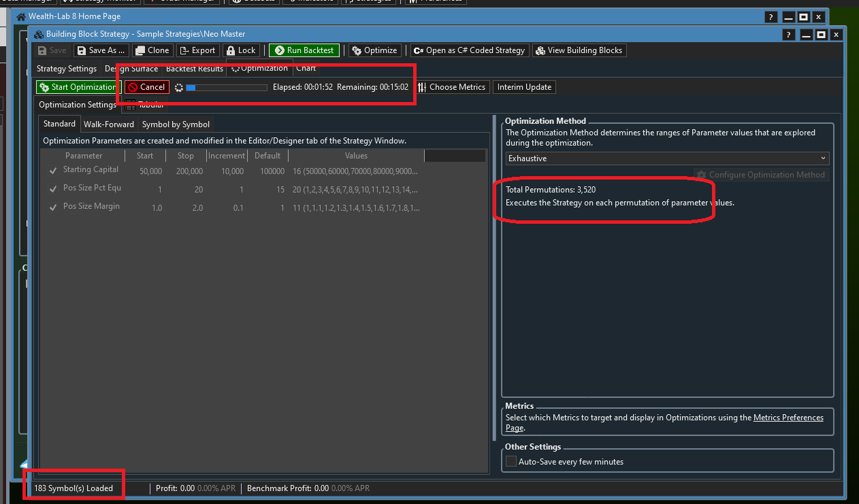Viewport: 859px width, 504px height.
Task: Enable Auto-Save every few minutes checkbox
Action: pyautogui.click(x=511, y=462)
